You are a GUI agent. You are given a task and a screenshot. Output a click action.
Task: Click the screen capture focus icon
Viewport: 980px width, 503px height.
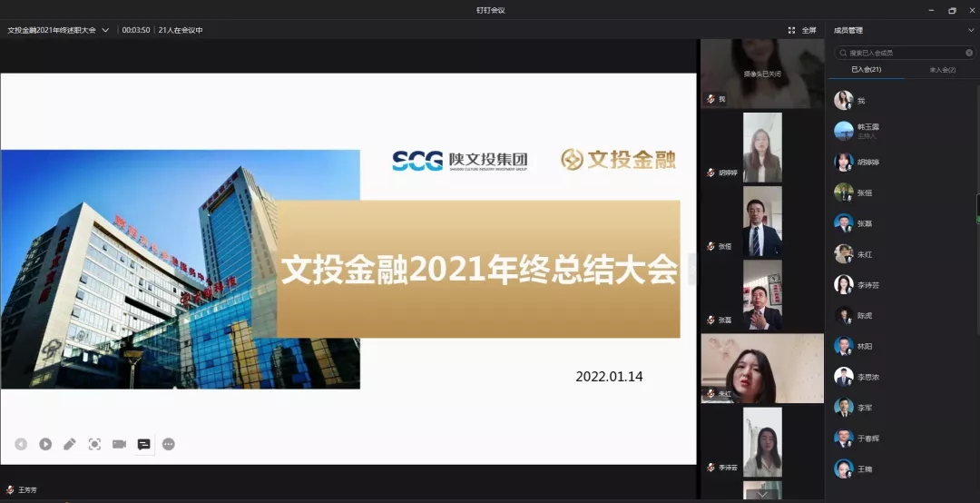point(94,444)
